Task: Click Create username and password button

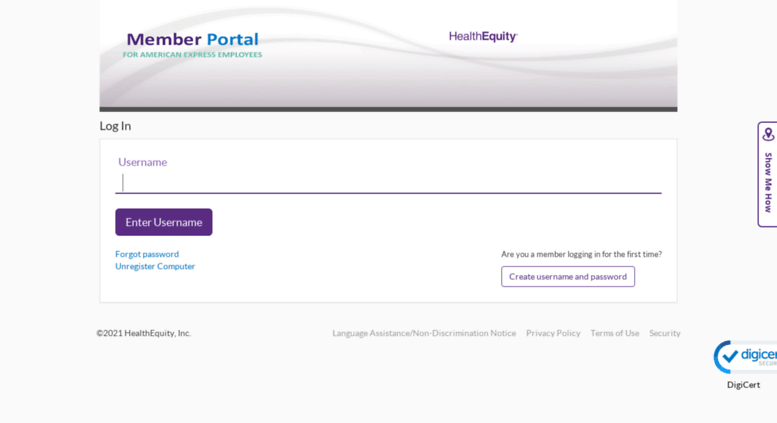Action: point(568,276)
